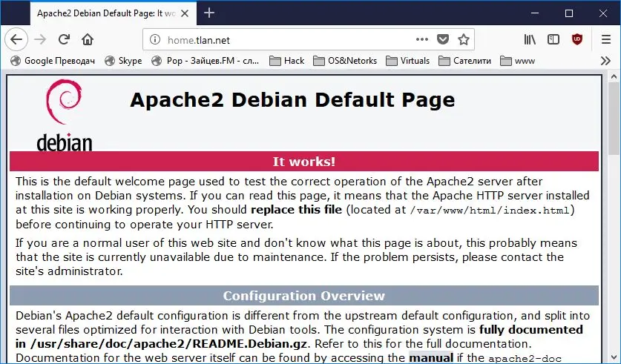Expand the www bookmarks folder
The height and width of the screenshot is (364, 621).
pyautogui.click(x=517, y=61)
